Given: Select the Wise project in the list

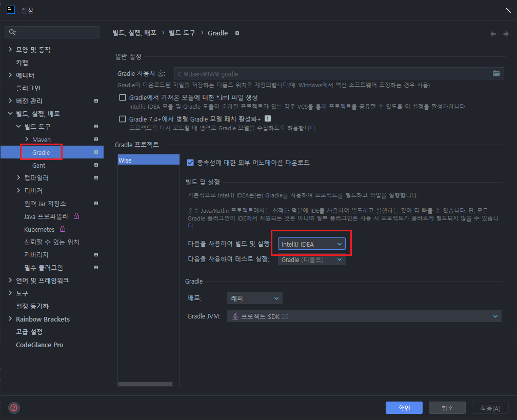Looking at the screenshot, I should (x=148, y=159).
